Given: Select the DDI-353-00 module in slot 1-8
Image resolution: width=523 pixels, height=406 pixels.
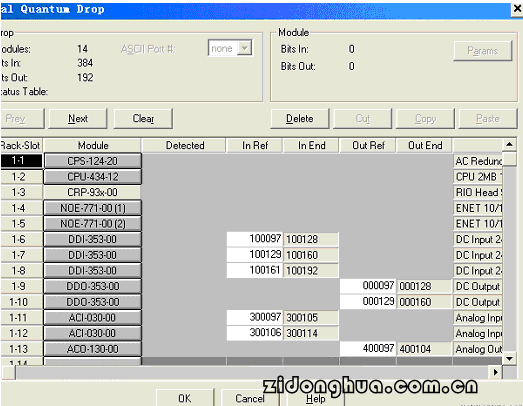Looking at the screenshot, I should (x=93, y=271).
